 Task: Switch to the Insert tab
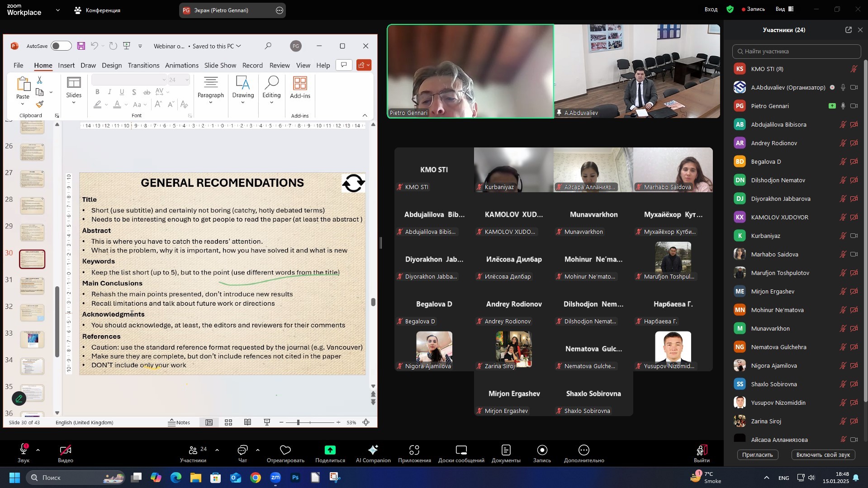click(66, 65)
